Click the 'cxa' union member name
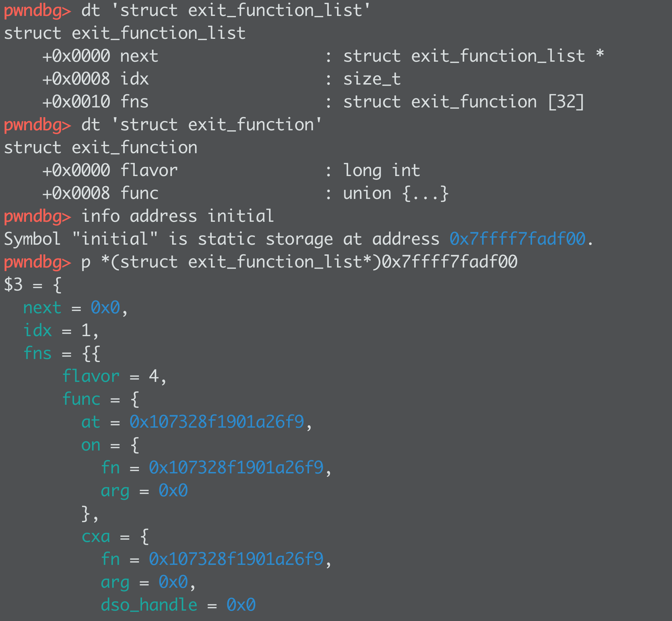The width and height of the screenshot is (672, 621). [x=96, y=536]
